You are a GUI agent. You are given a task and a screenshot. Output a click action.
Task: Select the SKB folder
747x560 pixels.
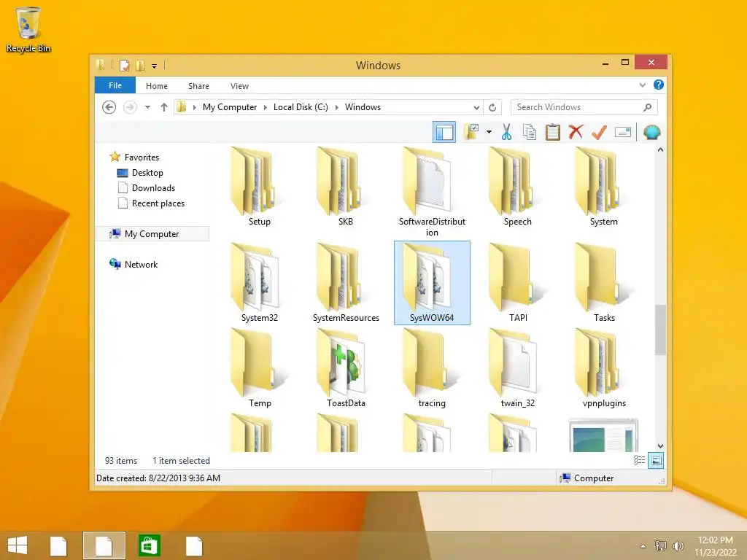345,187
